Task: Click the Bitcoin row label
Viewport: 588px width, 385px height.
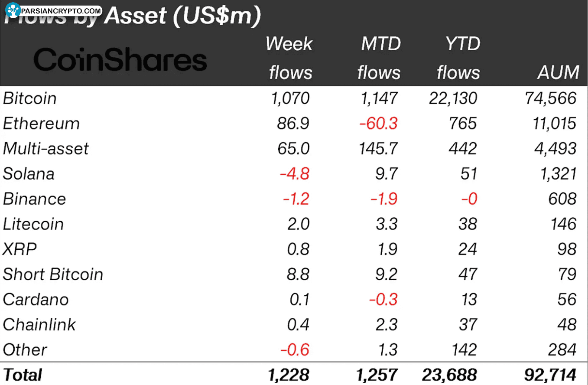Action: click(30, 98)
